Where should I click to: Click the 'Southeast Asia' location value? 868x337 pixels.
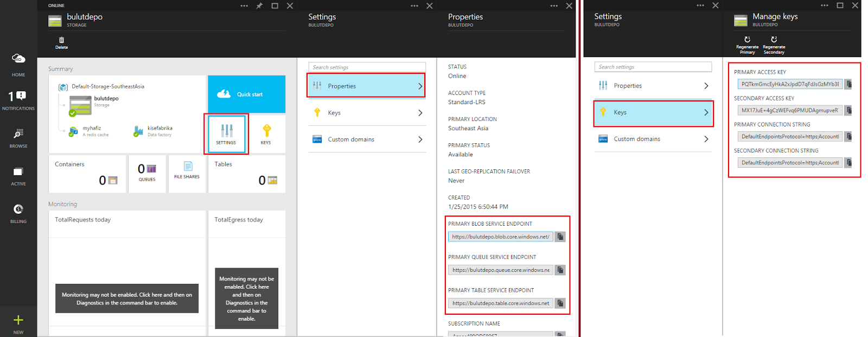point(468,128)
